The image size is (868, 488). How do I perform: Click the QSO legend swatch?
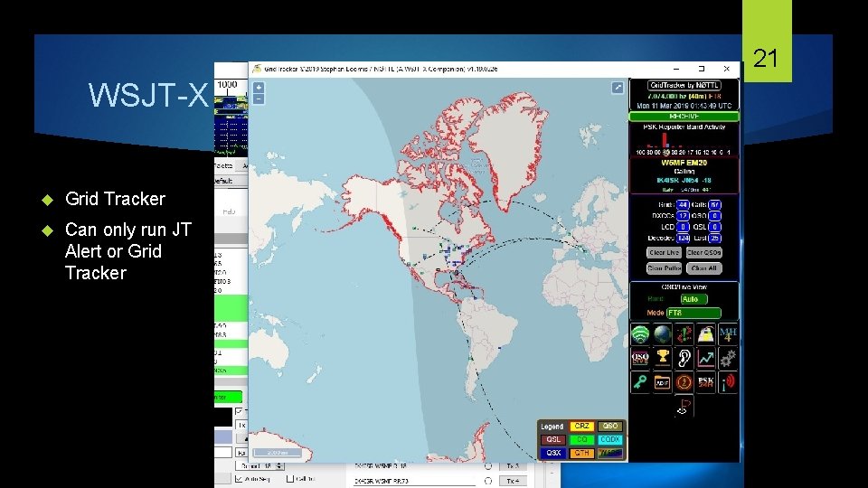pyautogui.click(x=610, y=426)
